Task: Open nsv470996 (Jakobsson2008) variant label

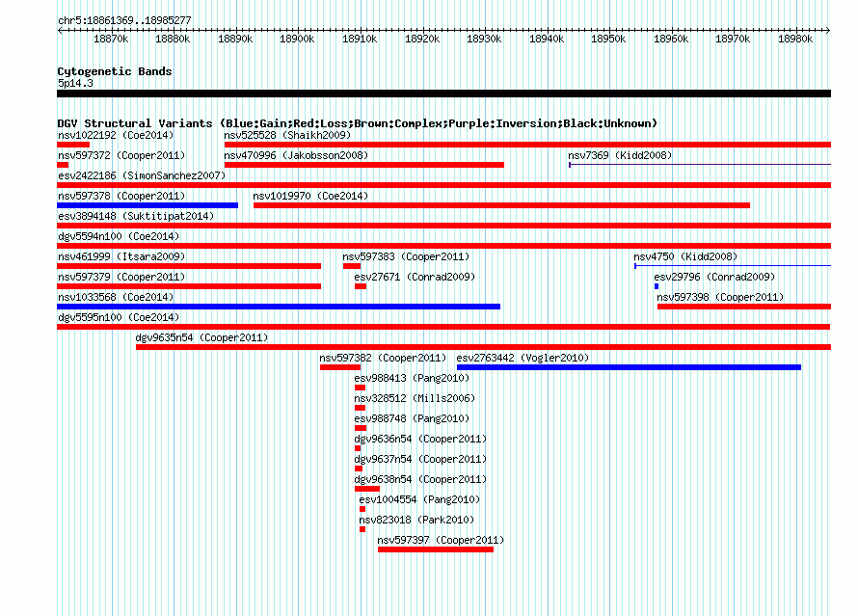Action: [296, 155]
